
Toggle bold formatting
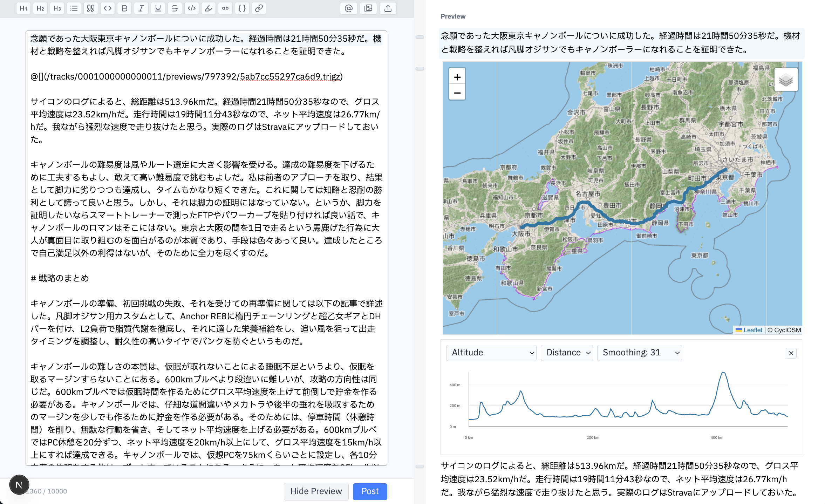click(124, 8)
